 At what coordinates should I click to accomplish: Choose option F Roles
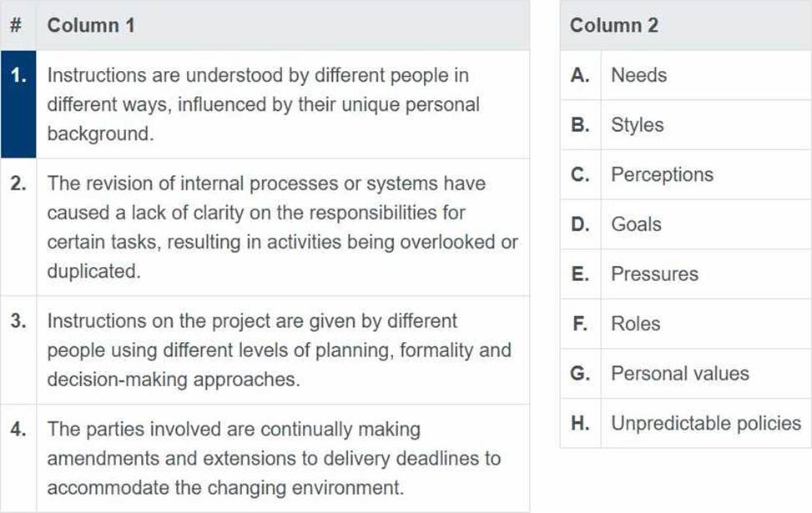coord(686,324)
